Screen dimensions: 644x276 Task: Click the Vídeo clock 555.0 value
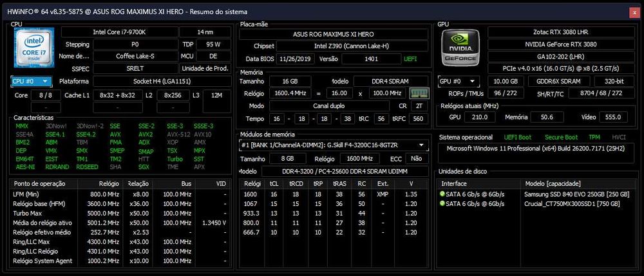(613, 117)
